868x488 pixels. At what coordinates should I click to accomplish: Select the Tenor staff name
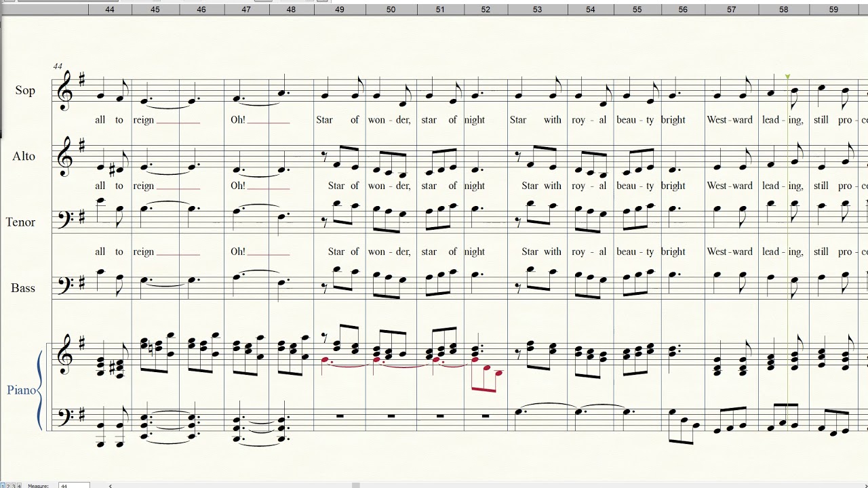click(20, 222)
